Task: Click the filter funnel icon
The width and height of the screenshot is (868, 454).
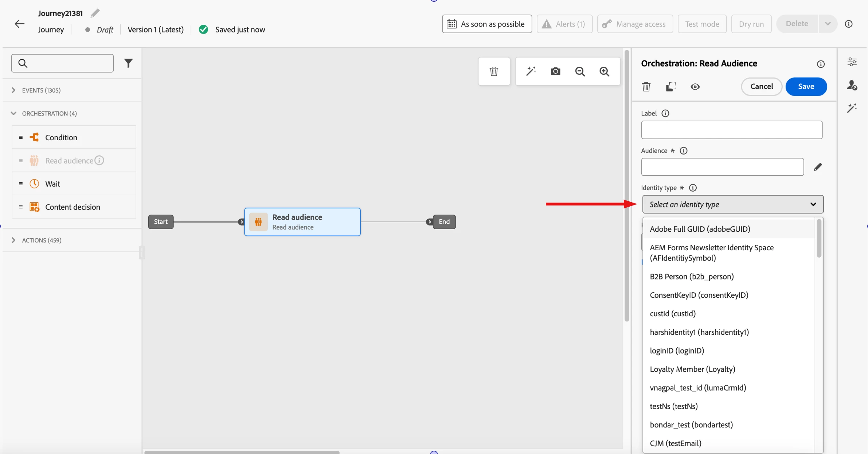Action: [x=128, y=63]
